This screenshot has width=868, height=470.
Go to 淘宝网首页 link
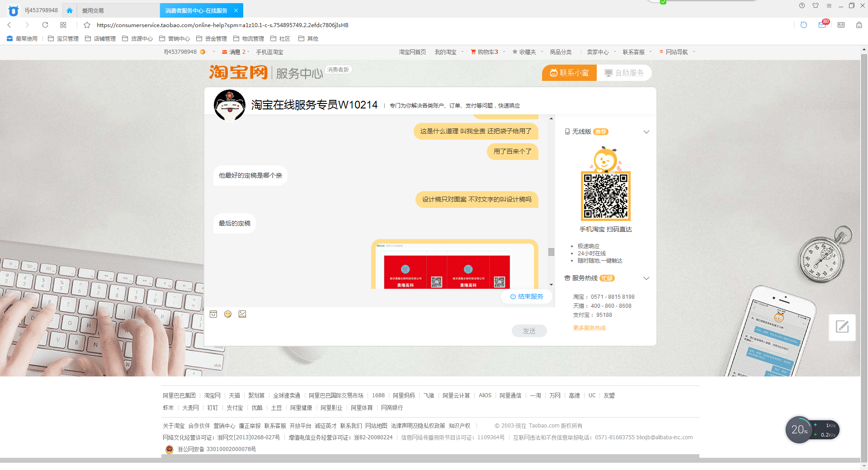tap(412, 52)
